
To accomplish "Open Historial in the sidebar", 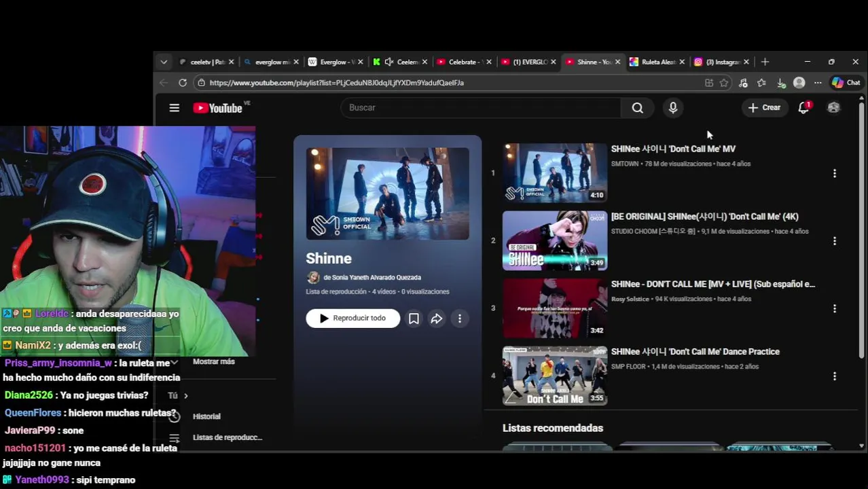I will (x=206, y=416).
